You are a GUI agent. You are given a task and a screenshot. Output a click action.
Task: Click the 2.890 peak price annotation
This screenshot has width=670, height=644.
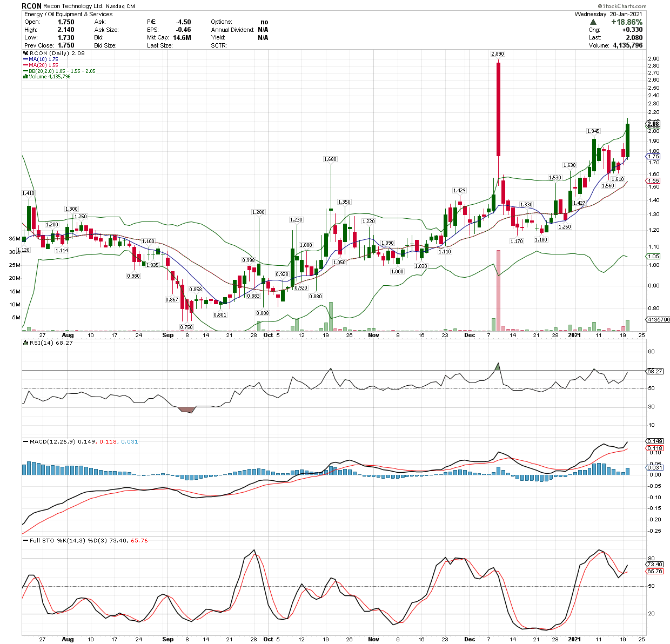pos(497,54)
